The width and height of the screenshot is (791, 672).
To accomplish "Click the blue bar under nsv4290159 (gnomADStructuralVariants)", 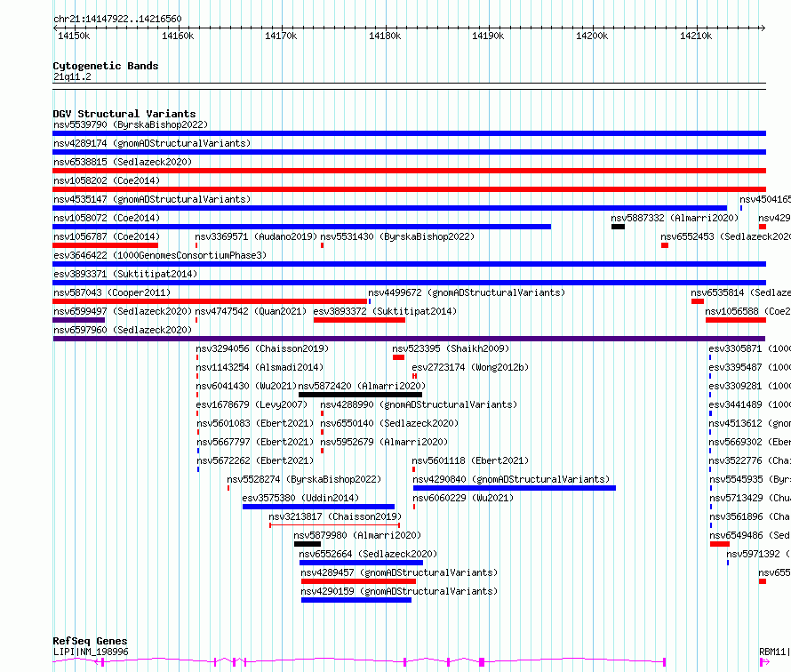I will pos(356,600).
